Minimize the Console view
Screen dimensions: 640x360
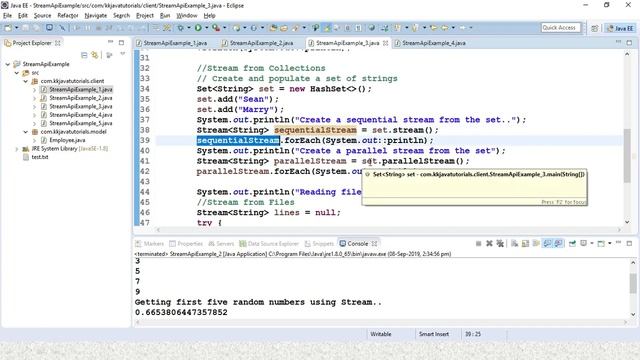(x=618, y=243)
